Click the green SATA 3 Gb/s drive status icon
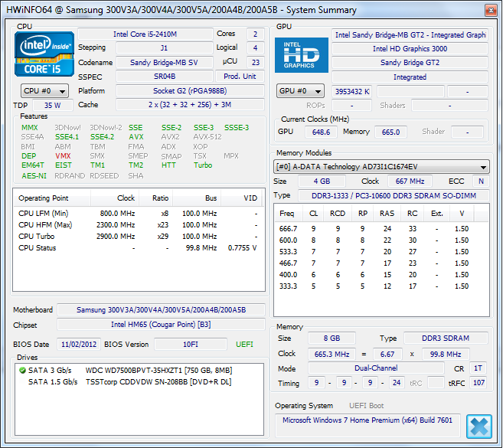This screenshot has width=503, height=448. pyautogui.click(x=22, y=371)
